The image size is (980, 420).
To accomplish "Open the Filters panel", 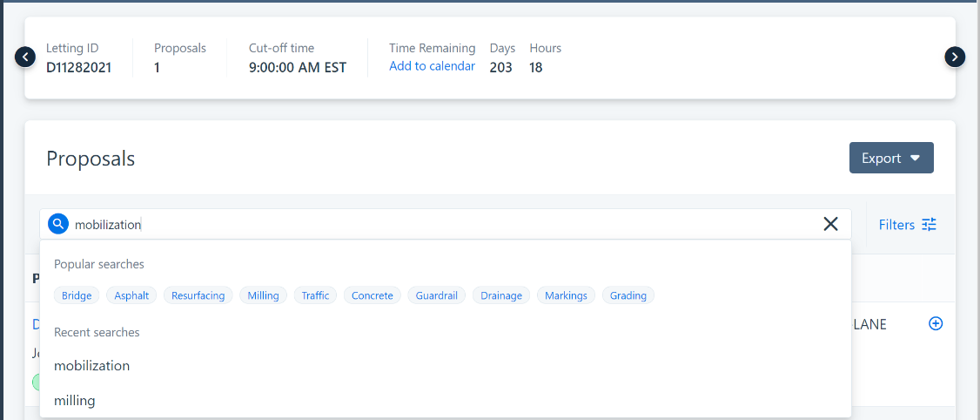I will pos(907,225).
